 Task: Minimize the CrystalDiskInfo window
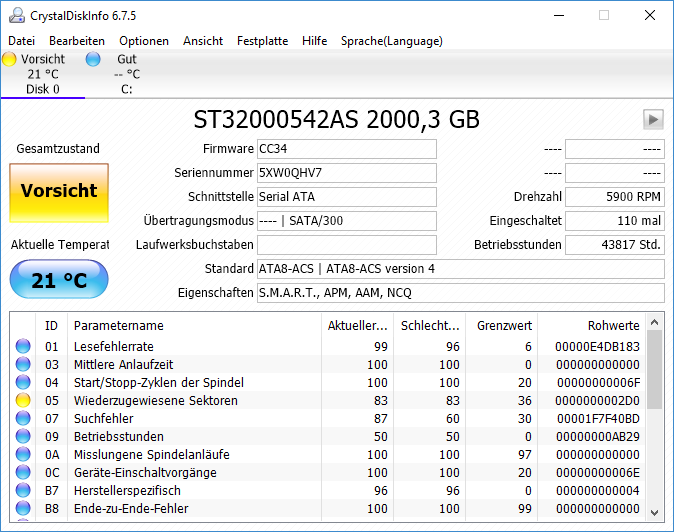(558, 15)
